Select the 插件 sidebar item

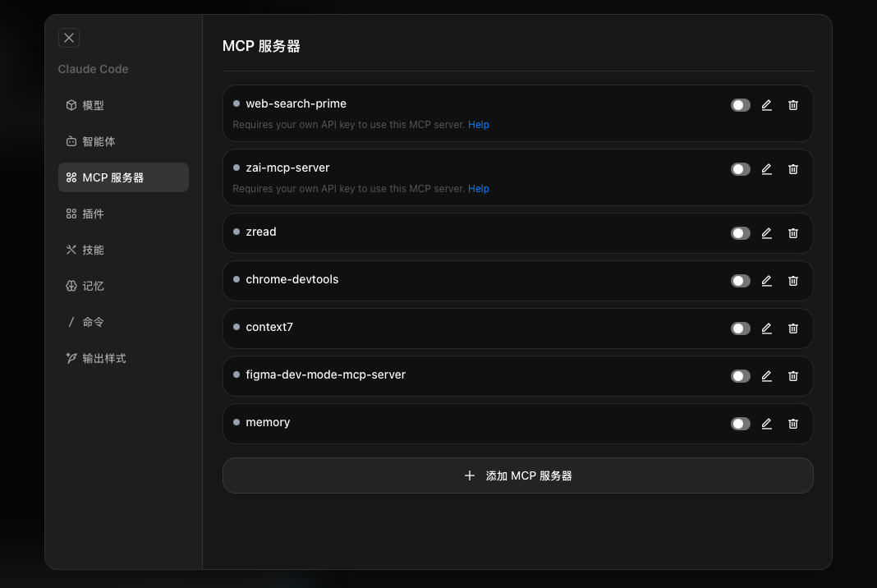[93, 214]
